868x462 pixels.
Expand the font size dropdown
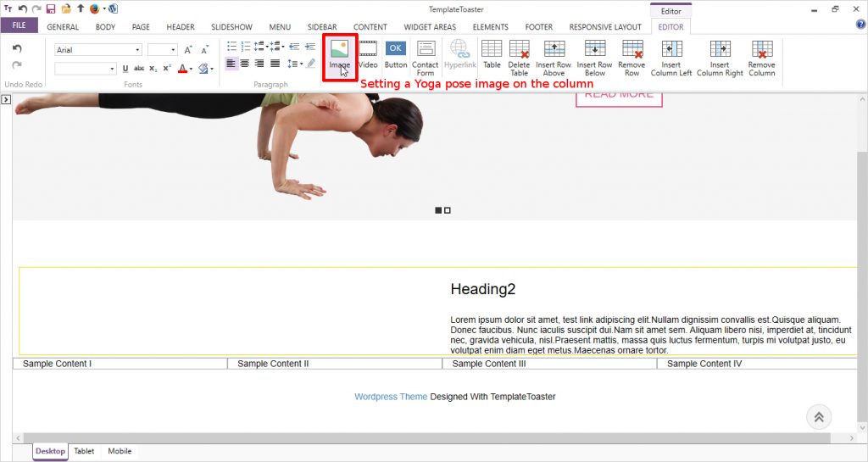(173, 50)
